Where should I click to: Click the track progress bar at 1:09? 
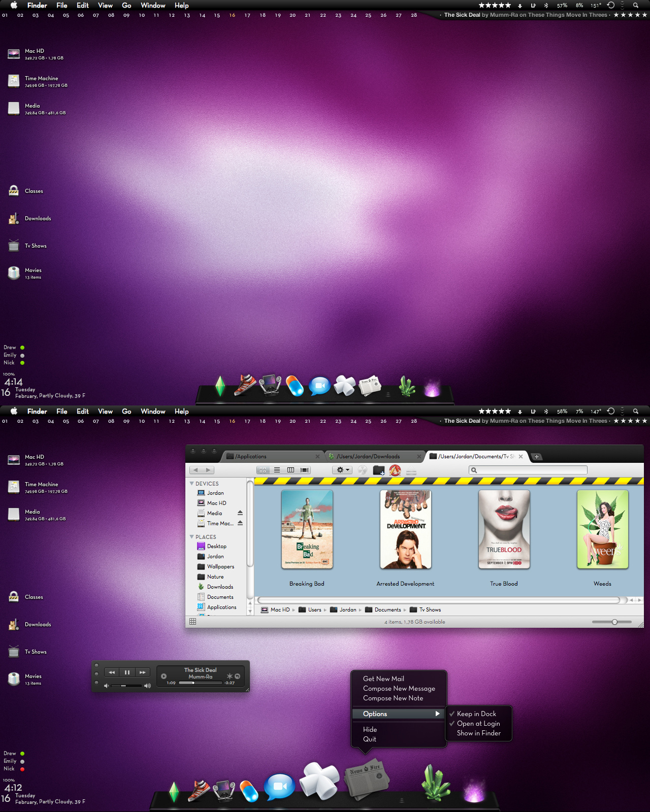[x=200, y=683]
